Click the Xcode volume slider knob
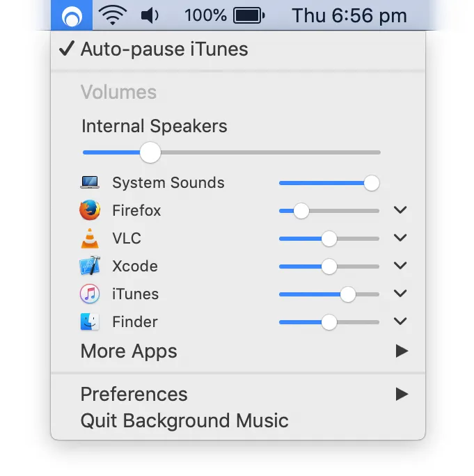Screen dimensions: 474x476 [329, 266]
